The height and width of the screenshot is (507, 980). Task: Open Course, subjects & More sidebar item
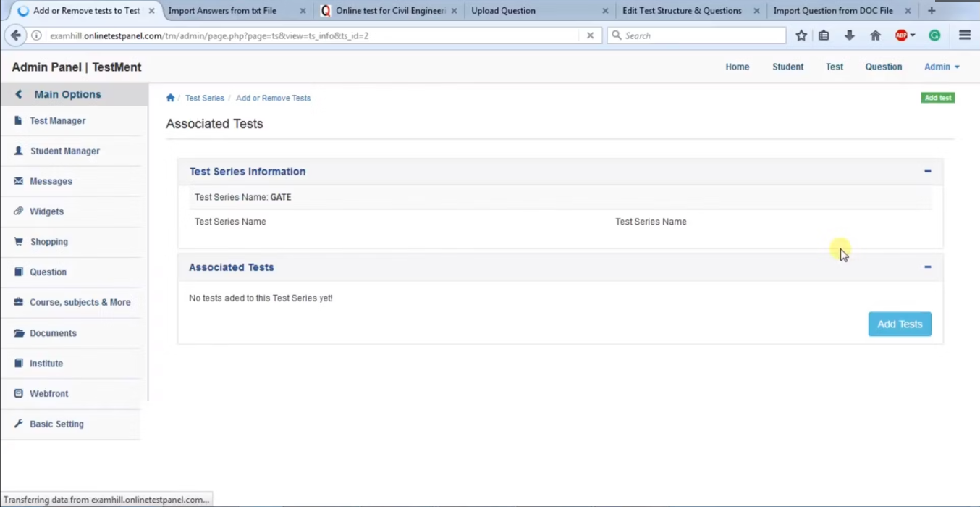click(80, 302)
